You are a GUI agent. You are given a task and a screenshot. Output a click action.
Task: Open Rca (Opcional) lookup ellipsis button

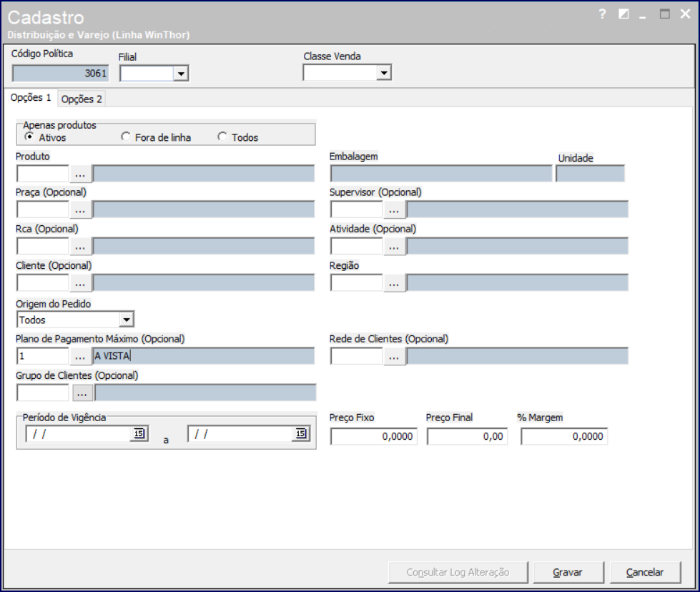coord(80,246)
